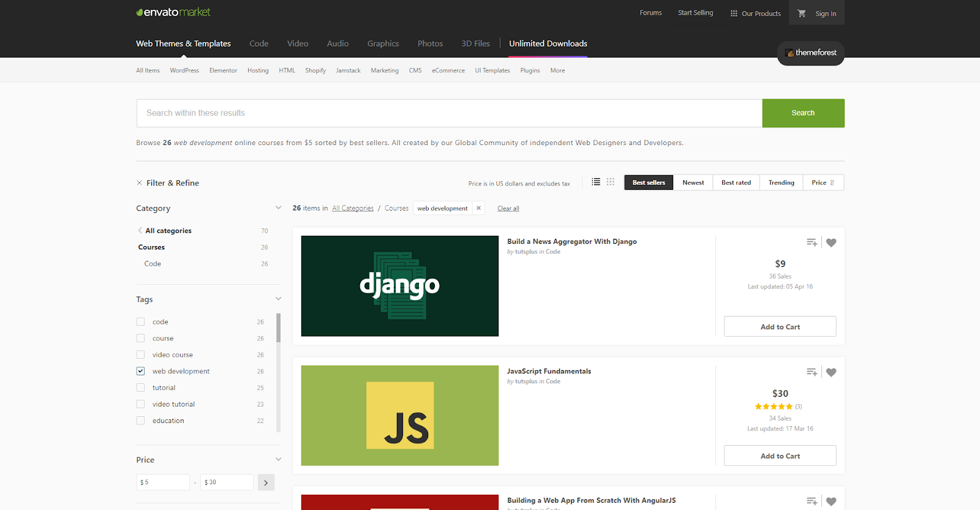Screen dimensions: 980x510
Task: Click the Sign In link
Action: [826, 13]
